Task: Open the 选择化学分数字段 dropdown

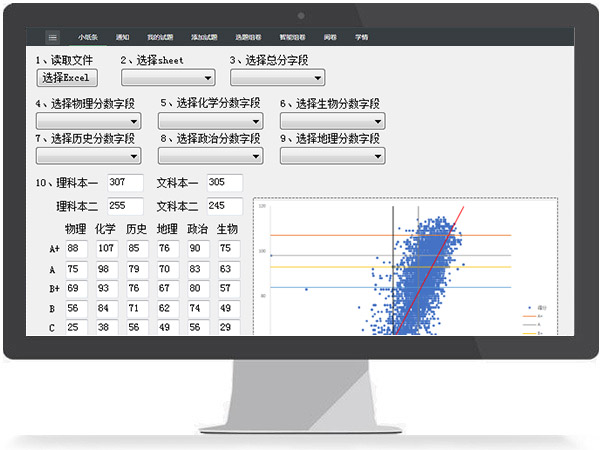Action: pyautogui.click(x=210, y=122)
